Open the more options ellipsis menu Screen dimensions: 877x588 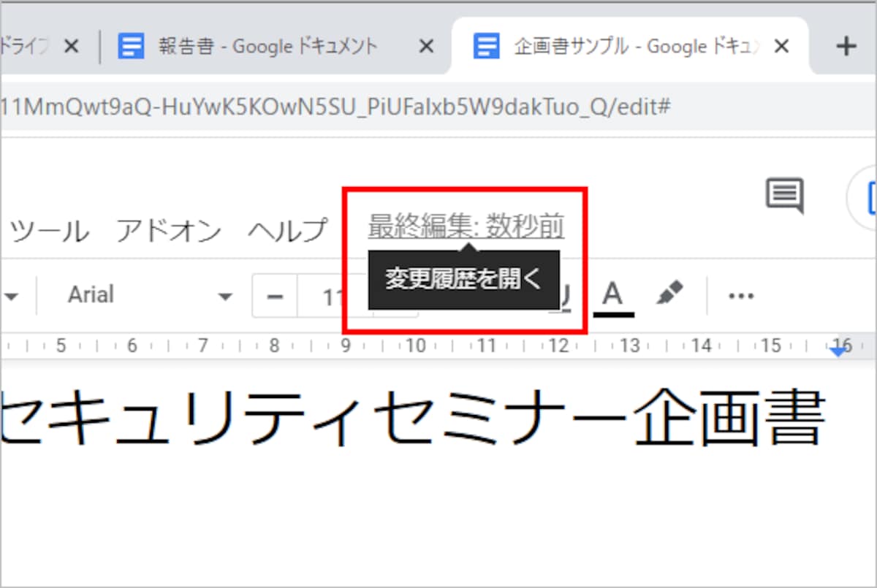point(741,296)
